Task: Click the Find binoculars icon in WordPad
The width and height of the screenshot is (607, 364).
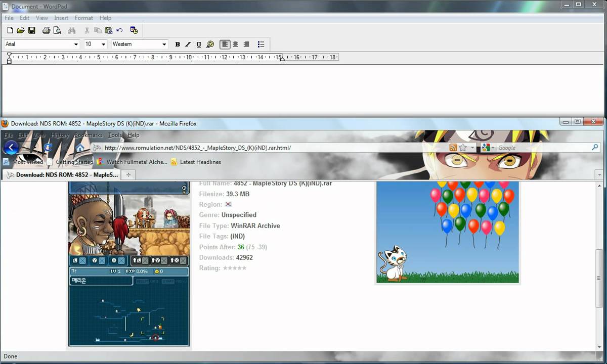Action: [72, 30]
